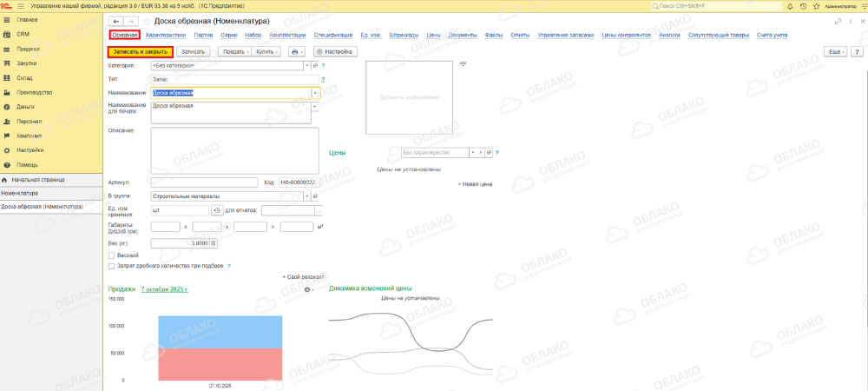Get link to this item with chain icon
Viewport: 868px width, 391px height.
click(x=838, y=21)
